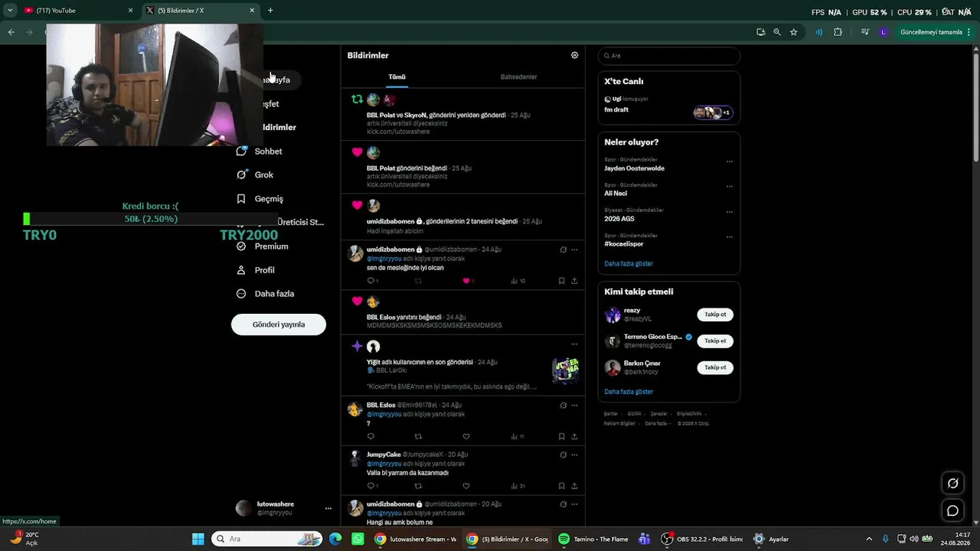Open more options for BBL Eslos's "?" post
Image resolution: width=980 pixels, height=551 pixels.
pos(574,405)
